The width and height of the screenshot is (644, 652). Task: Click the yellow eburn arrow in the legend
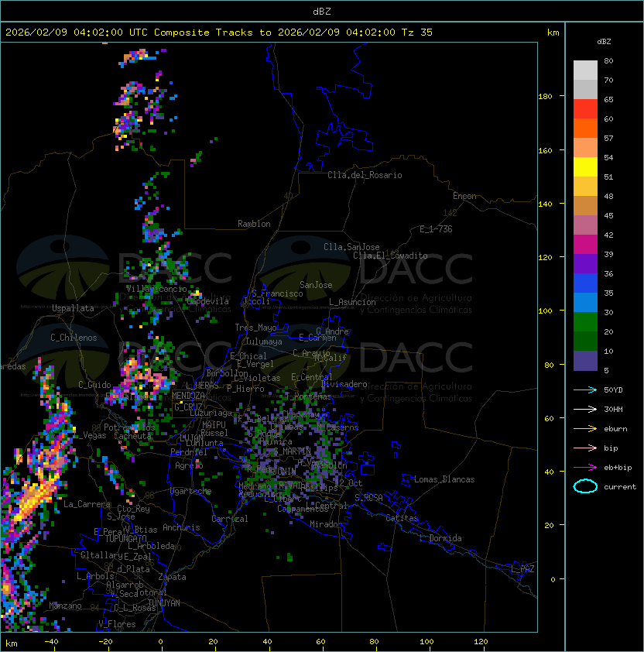click(585, 429)
